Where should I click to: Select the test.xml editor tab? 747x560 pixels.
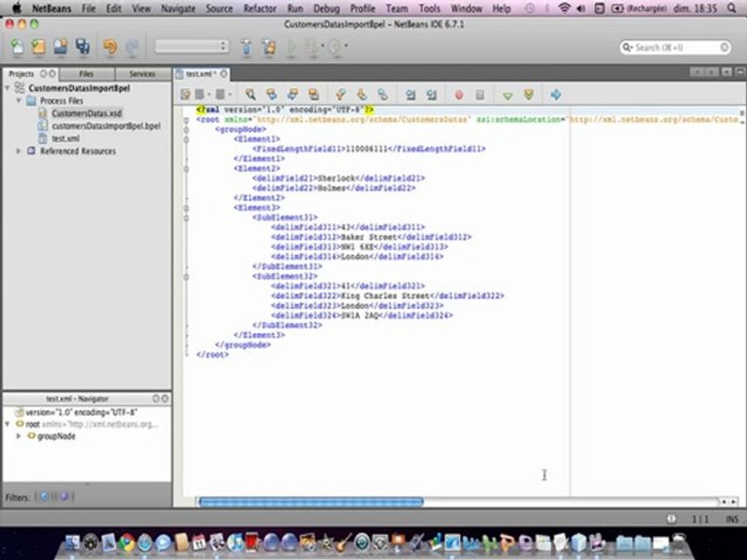[x=200, y=74]
